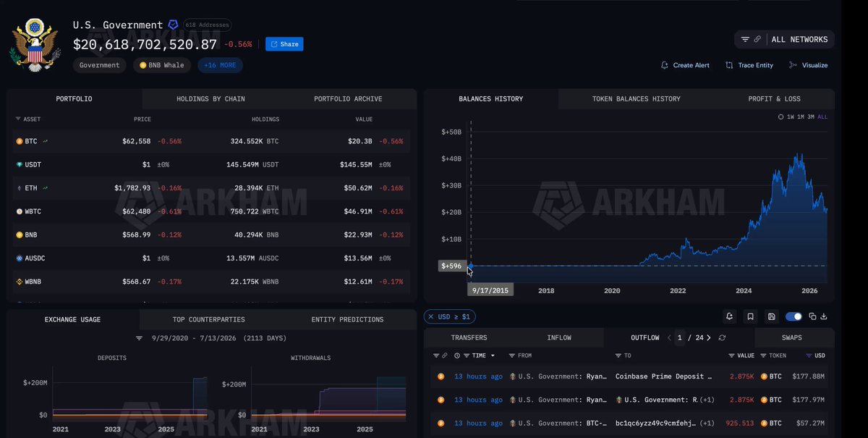Viewport: 868px width, 438px height.
Task: Click the save floppy-disk icon above transfers
Action: (x=772, y=316)
